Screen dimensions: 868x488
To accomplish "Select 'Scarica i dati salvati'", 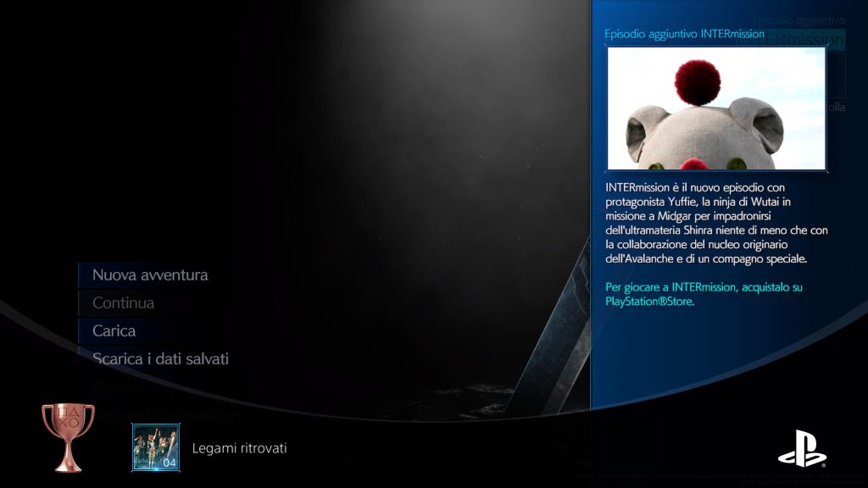I will tap(160, 358).
